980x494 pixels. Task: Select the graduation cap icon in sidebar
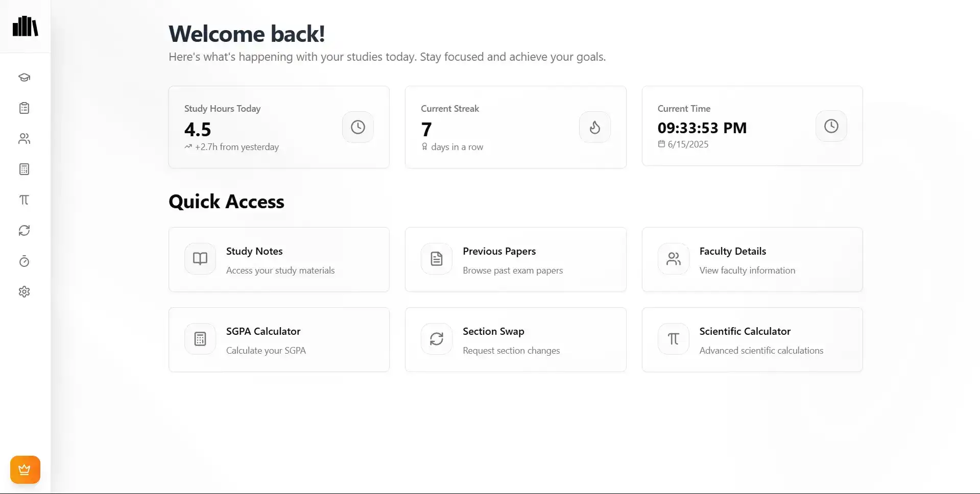(x=24, y=78)
